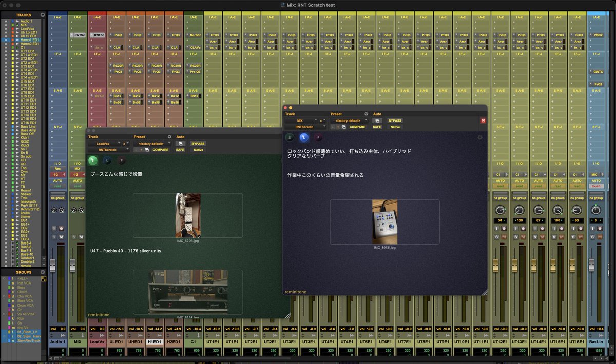Screen dimensions: 616x364
Task: Select Bass Line in the tracks list
Action: [x=28, y=126]
